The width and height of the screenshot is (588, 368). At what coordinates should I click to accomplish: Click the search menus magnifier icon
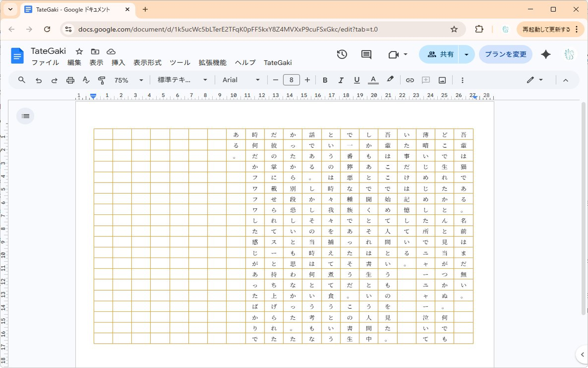[x=22, y=80]
